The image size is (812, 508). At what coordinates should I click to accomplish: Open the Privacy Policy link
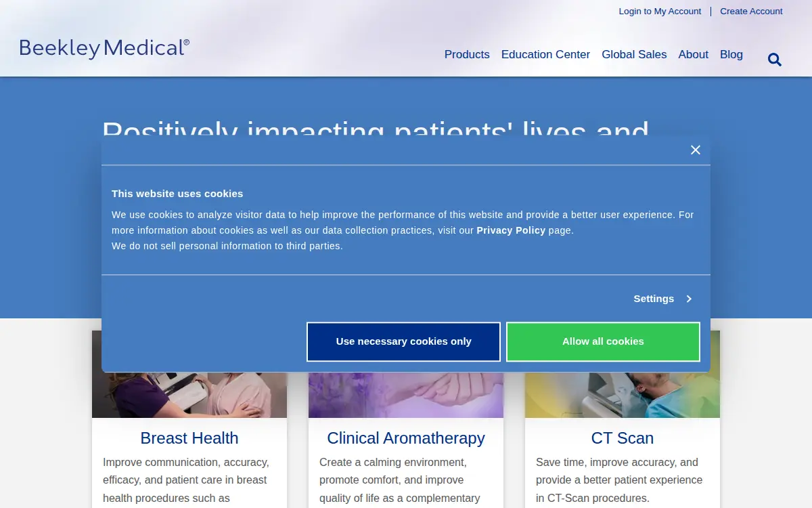pos(511,230)
